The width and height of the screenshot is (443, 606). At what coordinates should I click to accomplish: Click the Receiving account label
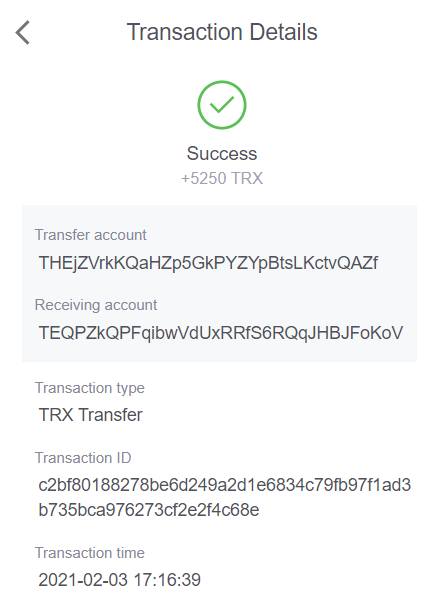tap(96, 305)
